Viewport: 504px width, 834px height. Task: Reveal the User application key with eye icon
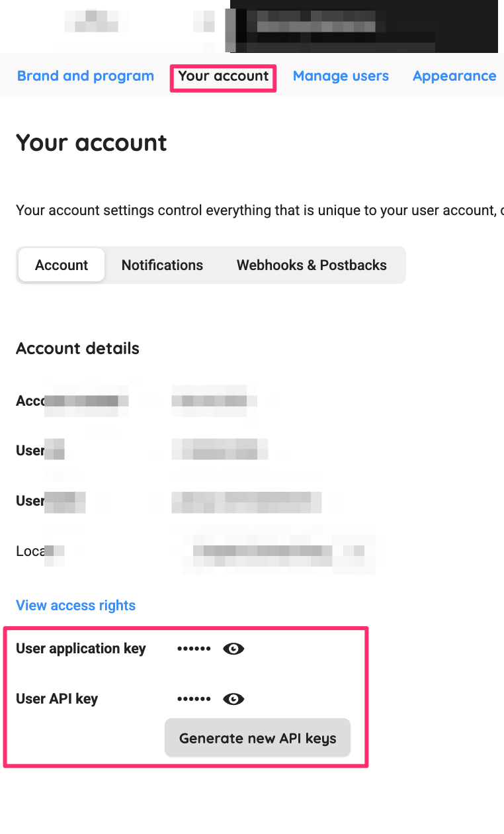point(233,649)
